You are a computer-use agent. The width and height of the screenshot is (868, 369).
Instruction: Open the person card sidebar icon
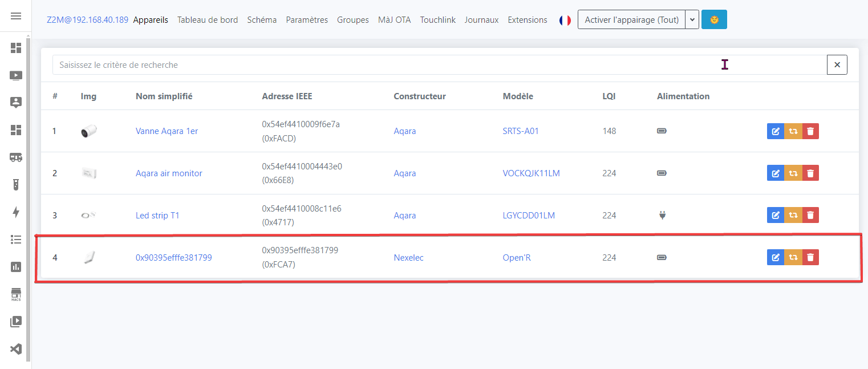coord(16,102)
